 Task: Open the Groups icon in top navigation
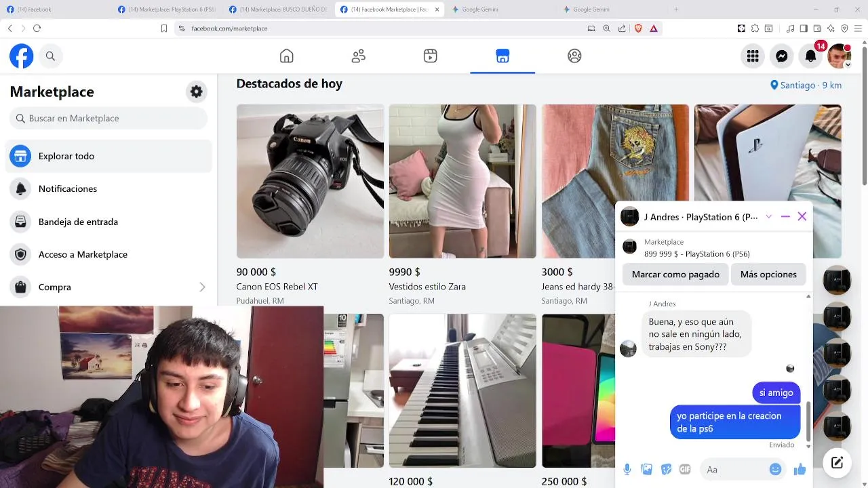pos(574,56)
